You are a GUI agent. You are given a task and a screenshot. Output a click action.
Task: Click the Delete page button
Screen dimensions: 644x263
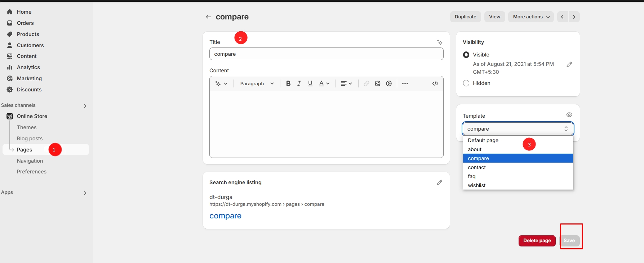point(537,241)
